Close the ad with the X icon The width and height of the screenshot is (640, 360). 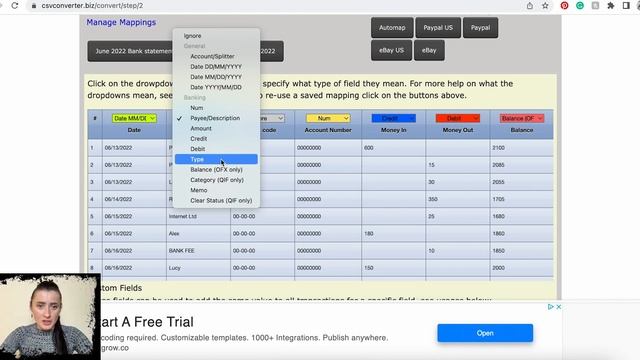[559, 307]
